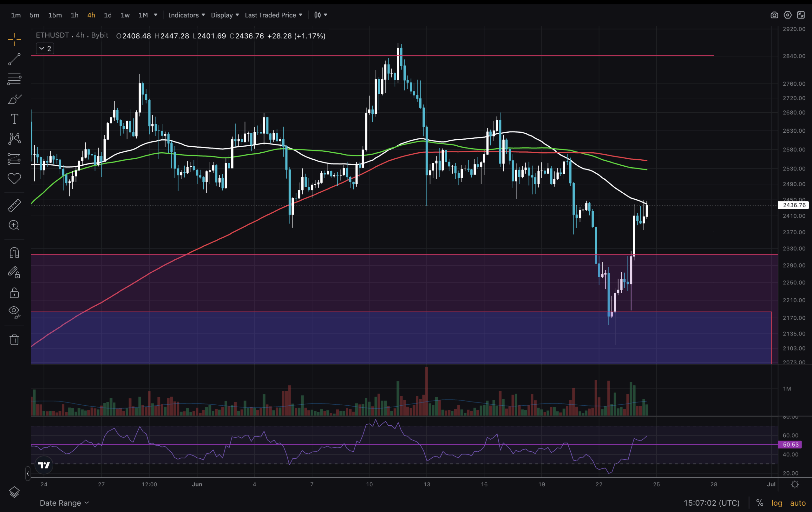Take a chart snapshot with camera icon
This screenshot has width=812, height=512.
[774, 15]
